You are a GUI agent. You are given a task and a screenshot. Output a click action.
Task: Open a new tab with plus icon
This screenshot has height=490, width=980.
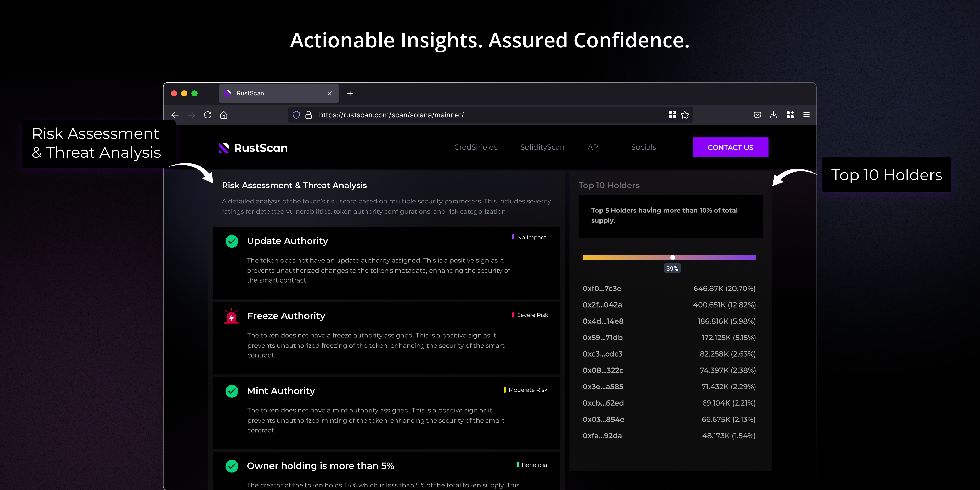pyautogui.click(x=350, y=93)
